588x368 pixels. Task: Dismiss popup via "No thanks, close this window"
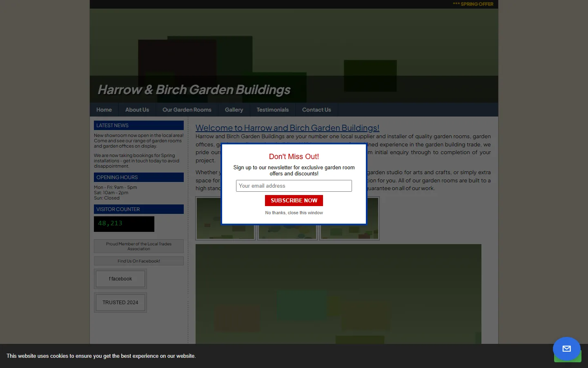[x=294, y=213]
